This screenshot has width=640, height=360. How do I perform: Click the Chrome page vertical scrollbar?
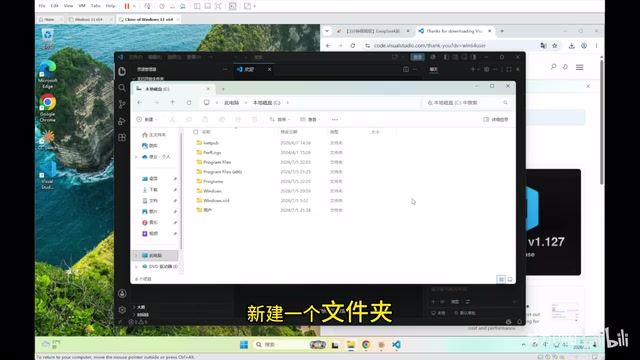602,122
